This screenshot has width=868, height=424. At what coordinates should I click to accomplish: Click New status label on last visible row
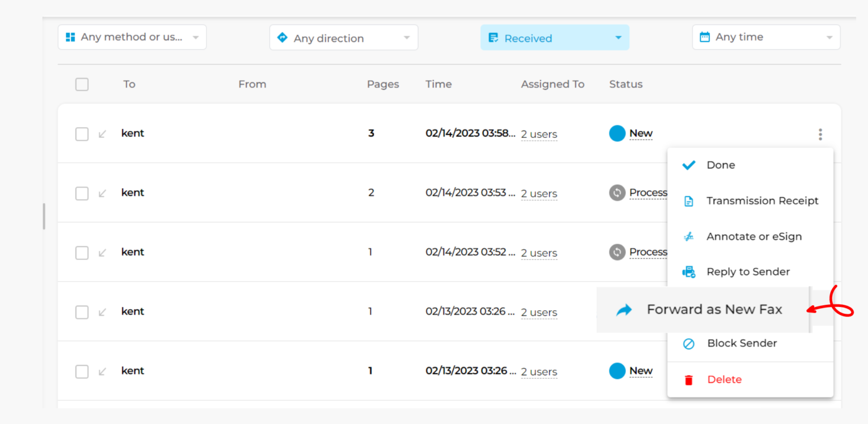click(641, 371)
